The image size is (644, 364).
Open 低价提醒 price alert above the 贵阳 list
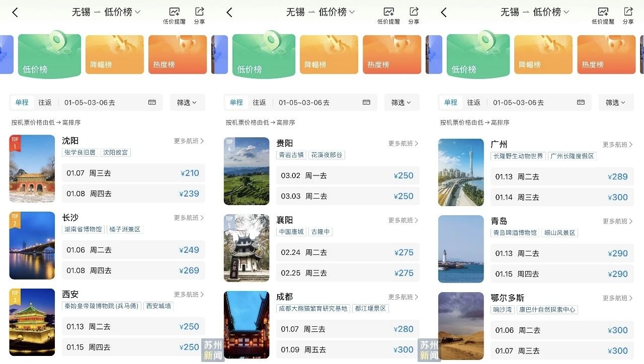pyautogui.click(x=388, y=15)
